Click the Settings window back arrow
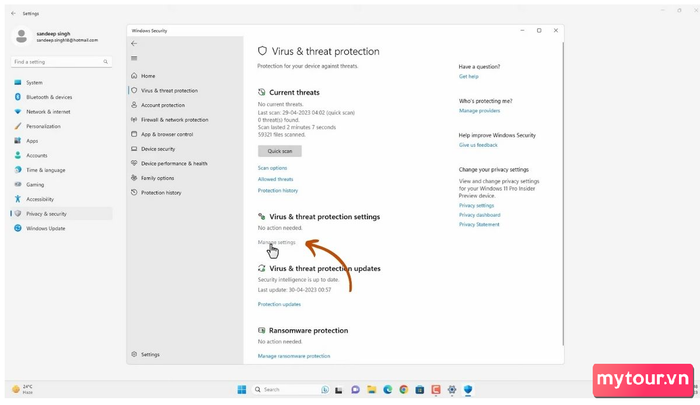Screen dimensions: 700x405 pyautogui.click(x=13, y=13)
